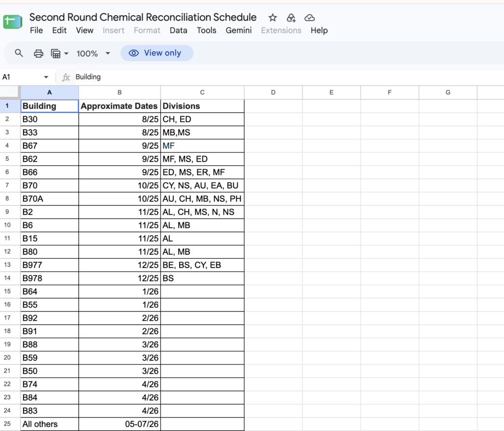The height and width of the screenshot is (431, 504).
Task: Star this spreadsheet document
Action: click(x=273, y=17)
